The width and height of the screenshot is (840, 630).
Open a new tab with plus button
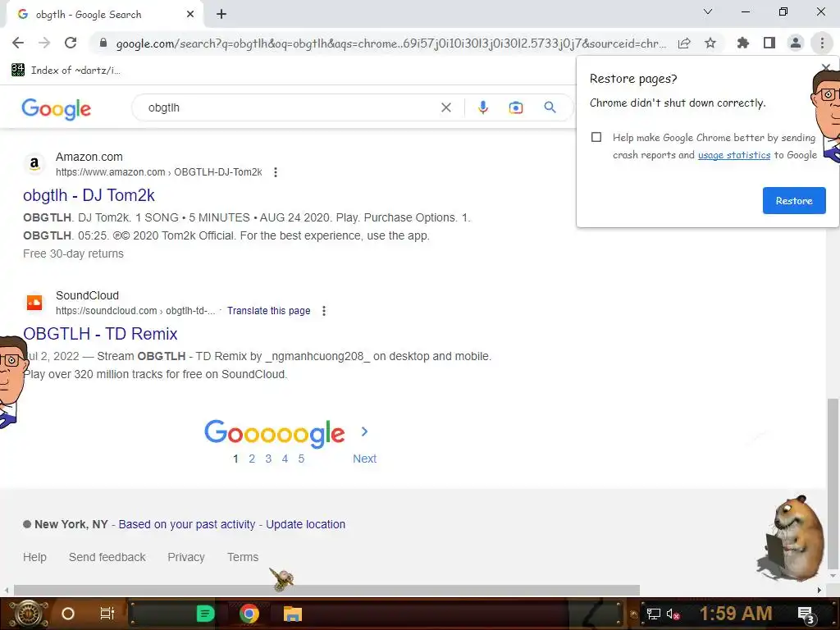tap(221, 15)
